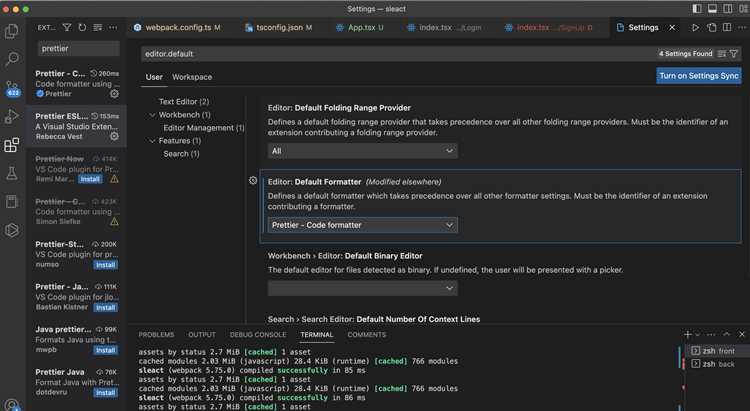Maximize the terminal panel

pos(727,334)
